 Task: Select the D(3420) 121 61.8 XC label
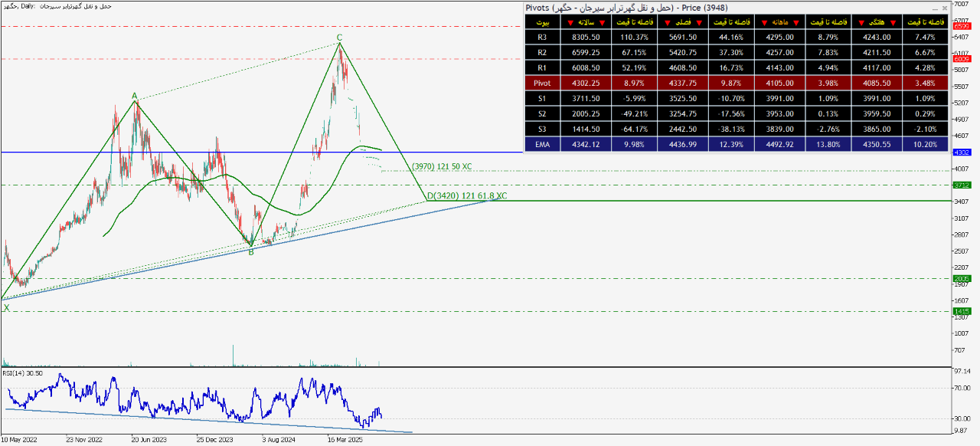(x=466, y=196)
